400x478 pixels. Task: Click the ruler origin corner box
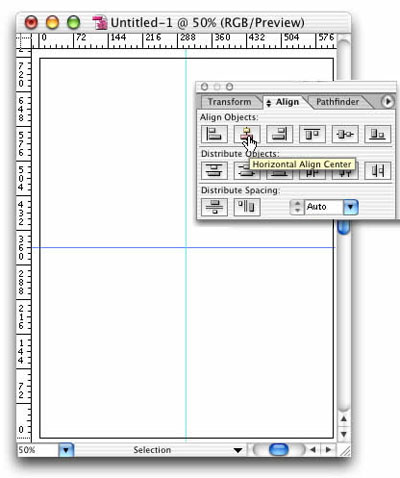tap(24, 41)
